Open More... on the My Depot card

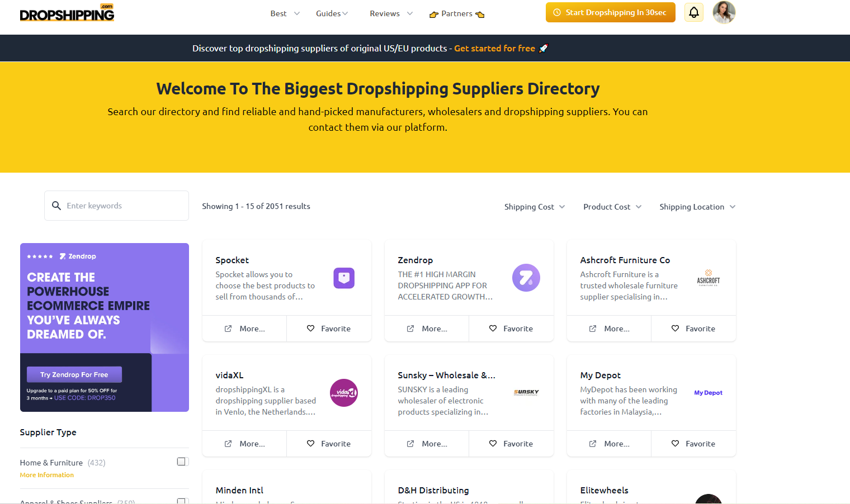tap(609, 444)
